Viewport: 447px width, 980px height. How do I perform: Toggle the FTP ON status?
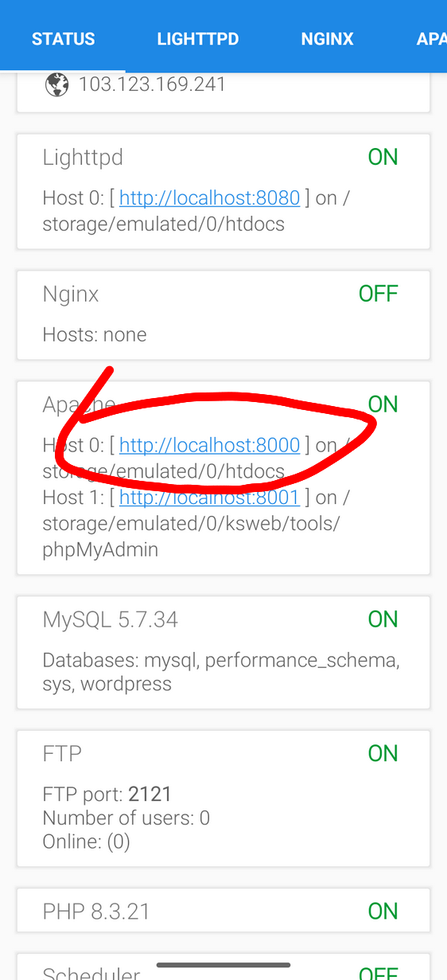point(383,753)
